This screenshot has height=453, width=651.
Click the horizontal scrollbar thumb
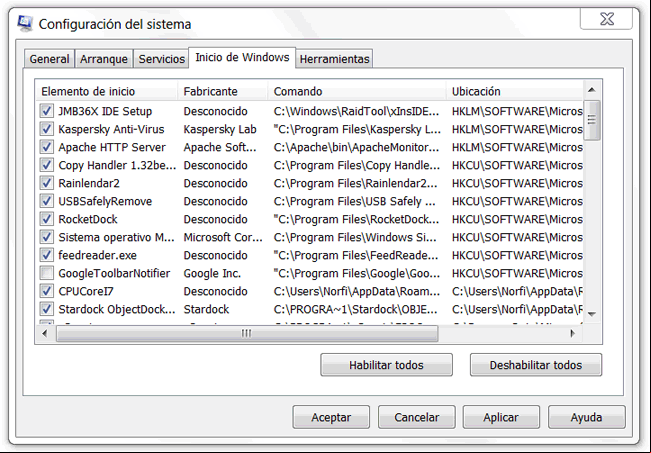[x=247, y=333]
